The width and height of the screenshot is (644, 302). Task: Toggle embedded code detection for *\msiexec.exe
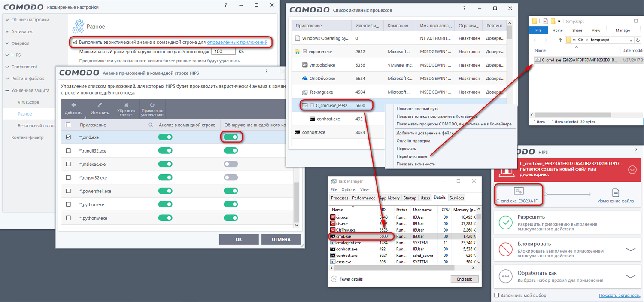231,164
